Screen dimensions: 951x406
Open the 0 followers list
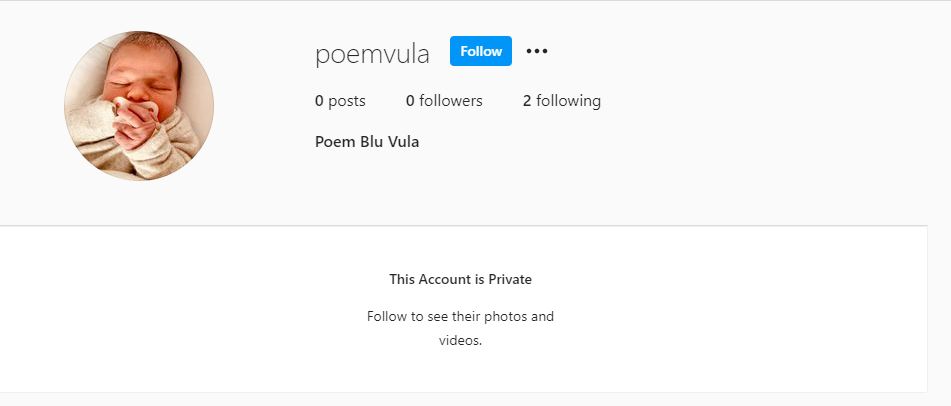[x=444, y=101]
